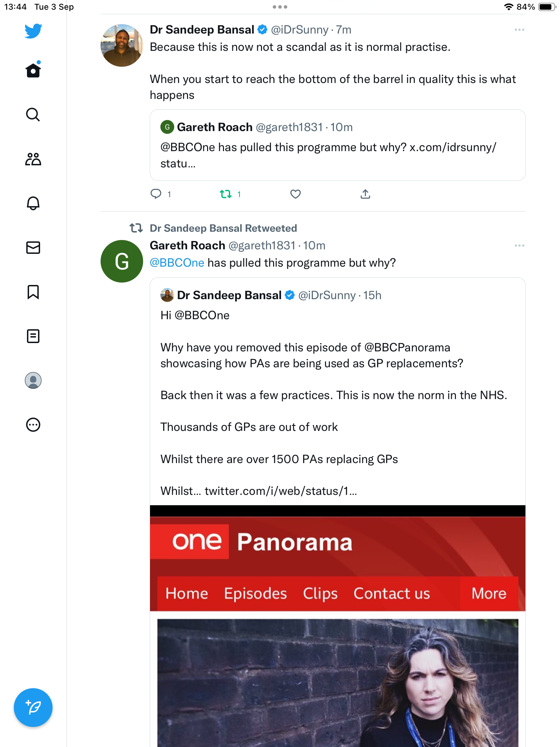Expand the circled More menu in sidebar

[x=33, y=425]
